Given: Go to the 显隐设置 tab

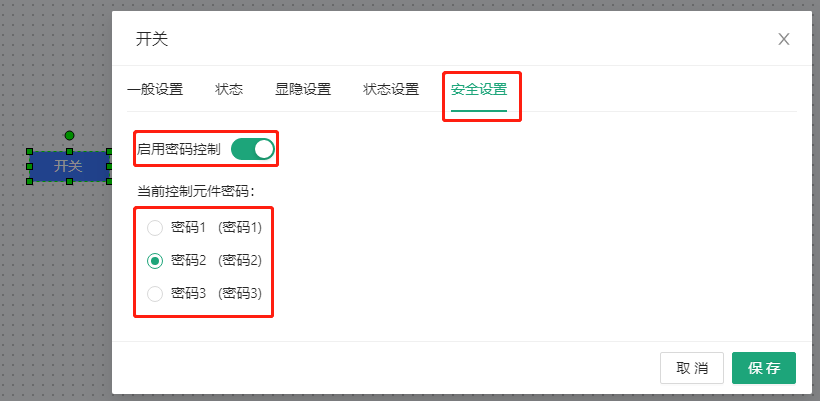Looking at the screenshot, I should coord(303,89).
